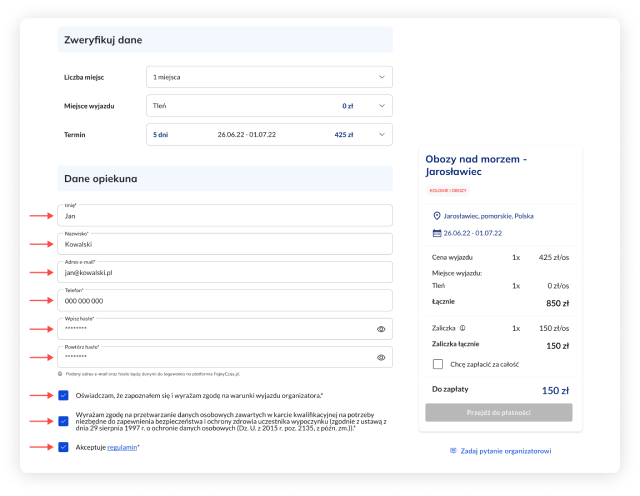Click the location pin icon next to Jarosławiec
The image size is (640, 496).
point(436,216)
